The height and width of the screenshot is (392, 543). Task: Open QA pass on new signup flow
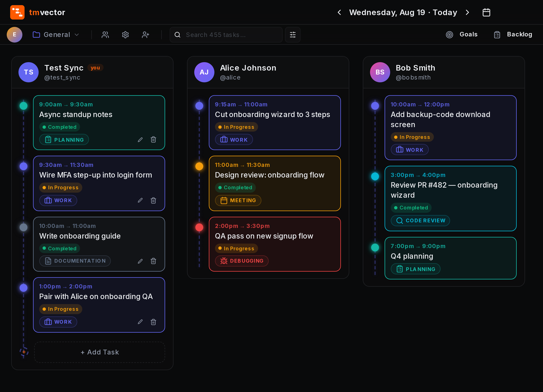click(275, 244)
